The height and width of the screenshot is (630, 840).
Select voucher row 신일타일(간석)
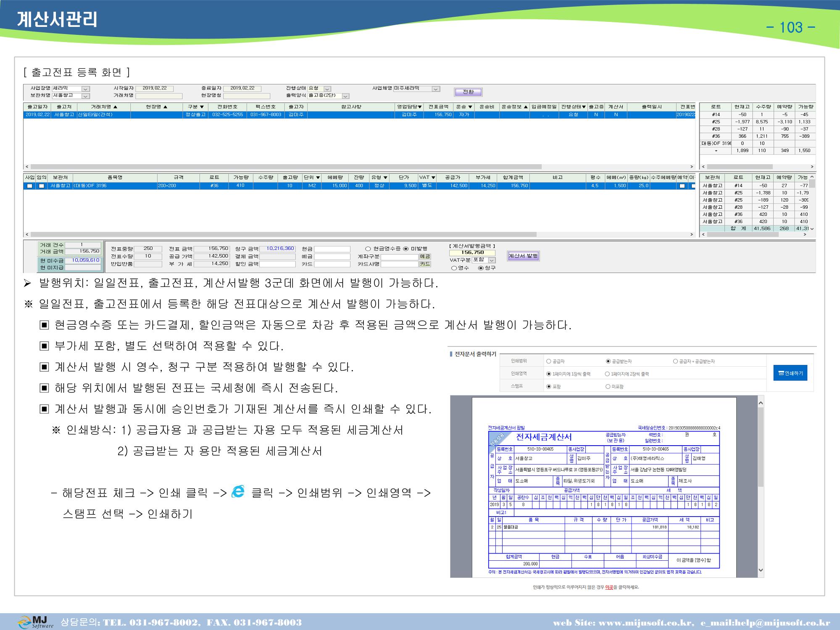(359, 115)
